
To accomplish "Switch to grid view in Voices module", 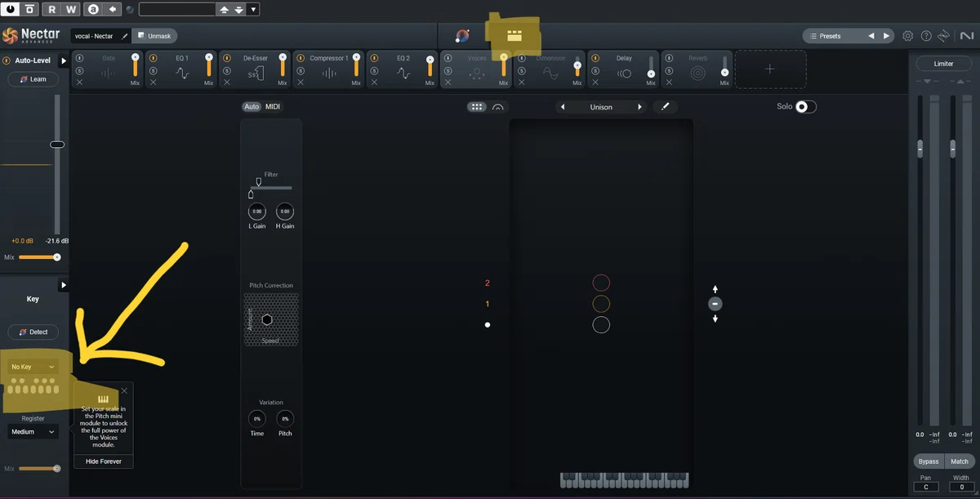I will point(477,107).
